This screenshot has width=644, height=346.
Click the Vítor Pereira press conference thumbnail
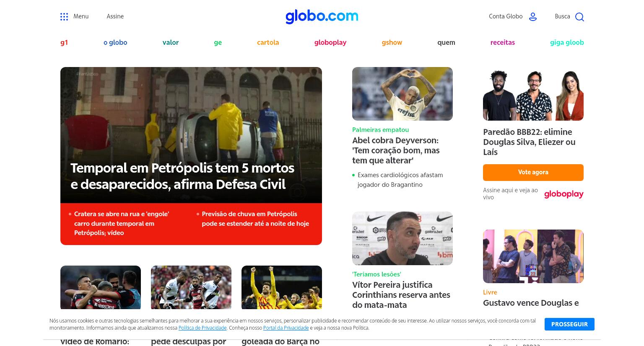[402, 238]
